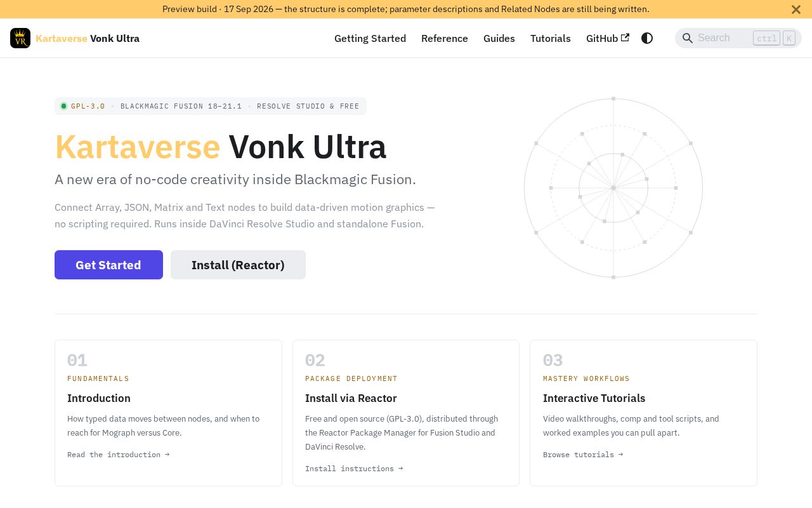
Task: Click the search magnifier icon
Action: [688, 38]
